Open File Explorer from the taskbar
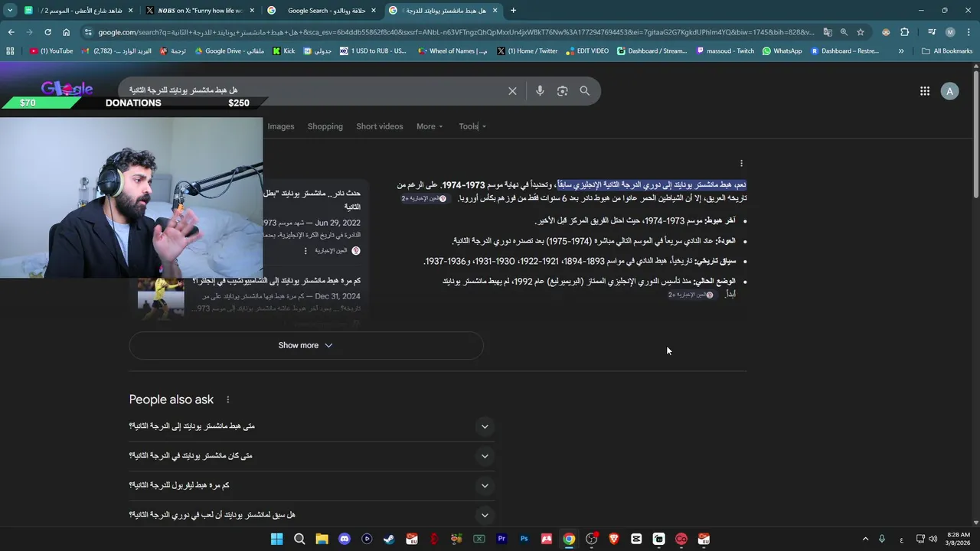Viewport: 980px width, 551px height. click(322, 539)
